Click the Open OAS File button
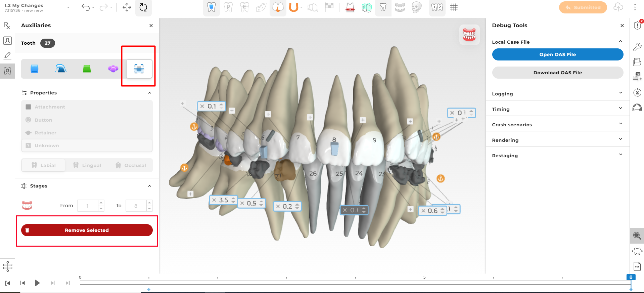 pyautogui.click(x=557, y=54)
